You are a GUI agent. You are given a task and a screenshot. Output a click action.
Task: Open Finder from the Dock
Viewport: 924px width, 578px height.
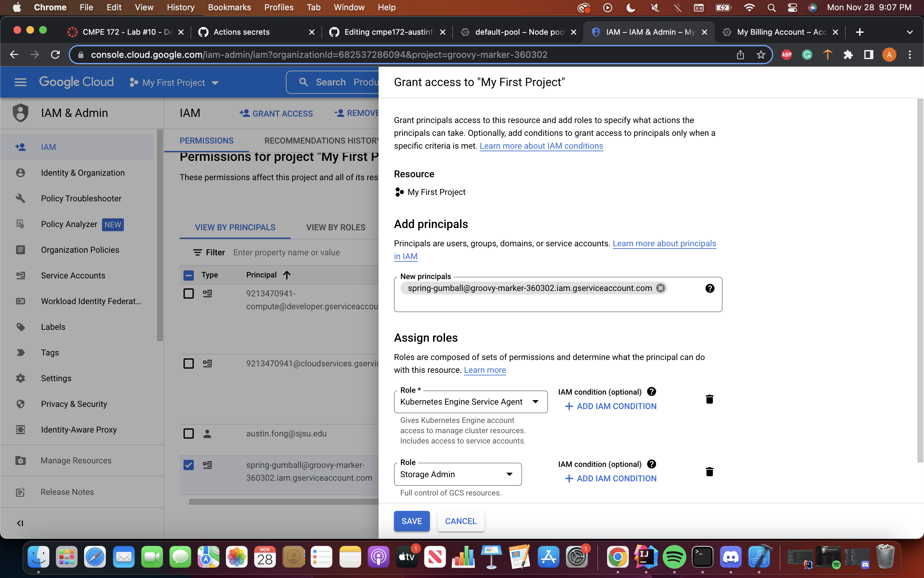(x=38, y=557)
